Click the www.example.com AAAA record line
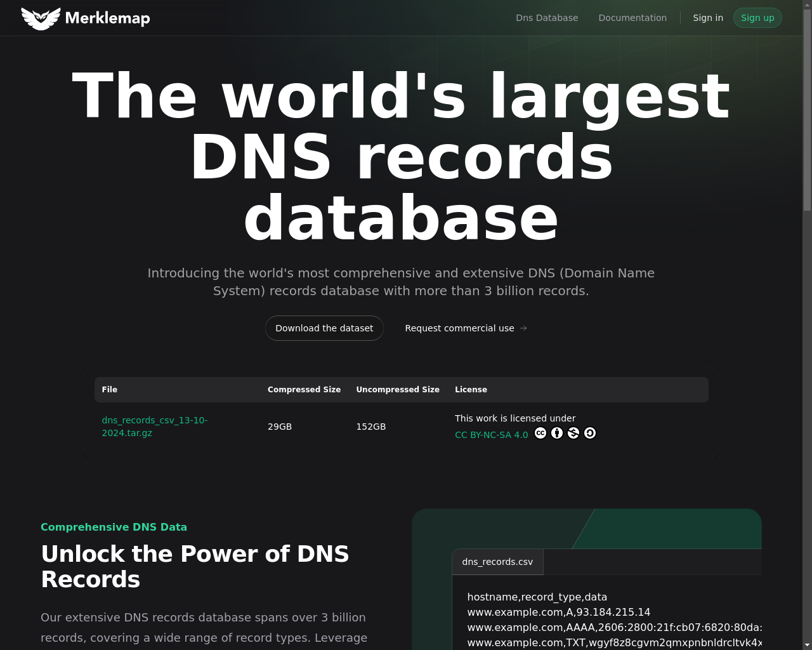 pyautogui.click(x=614, y=627)
